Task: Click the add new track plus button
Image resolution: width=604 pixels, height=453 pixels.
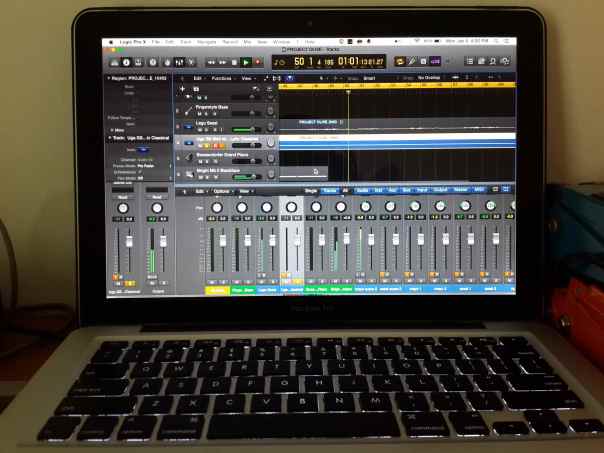Action: point(182,89)
